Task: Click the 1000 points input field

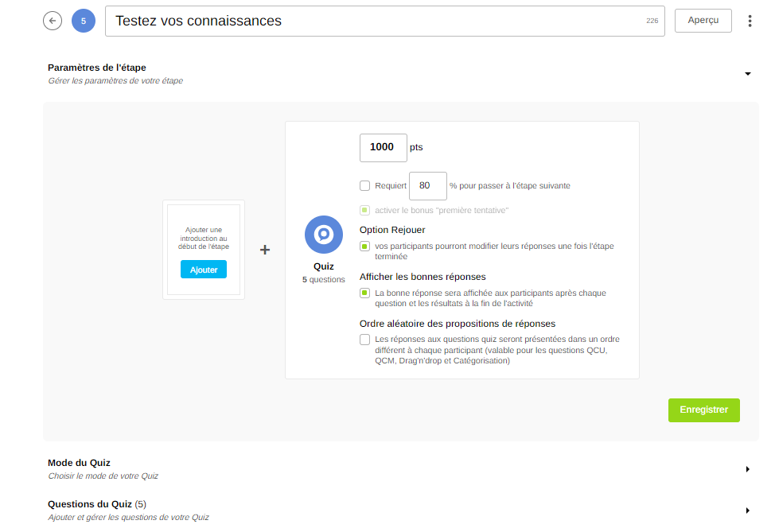Action: click(x=383, y=147)
